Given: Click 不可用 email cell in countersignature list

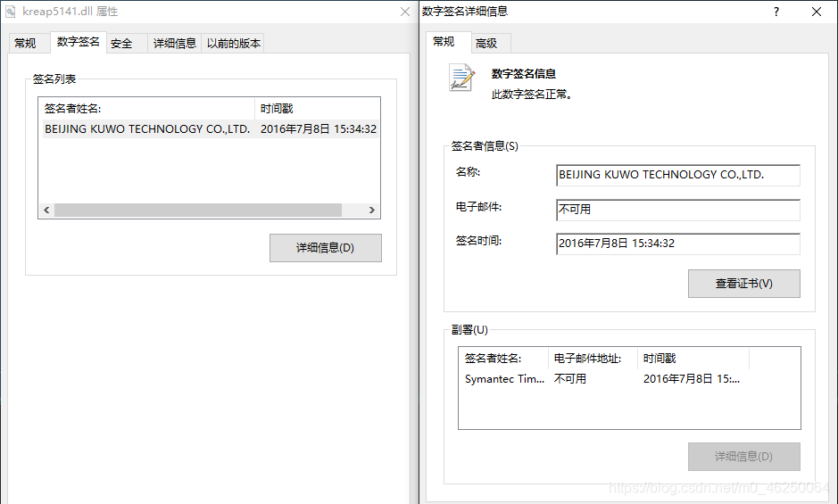Looking at the screenshot, I should pos(569,379).
